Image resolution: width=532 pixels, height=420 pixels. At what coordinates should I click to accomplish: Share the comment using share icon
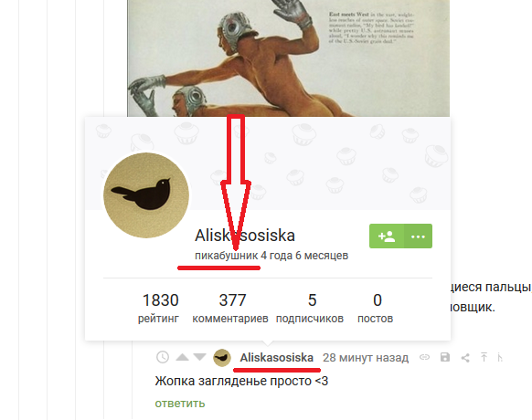[465, 358]
